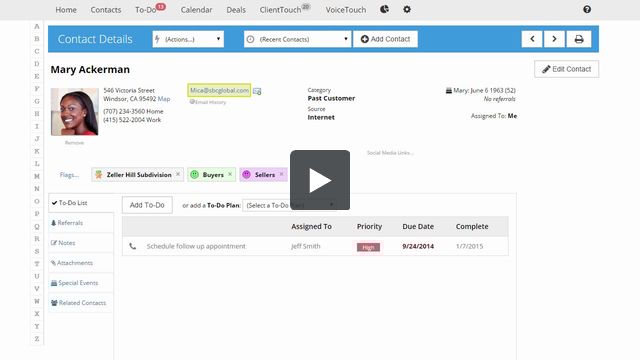
Task: Open the reports pie chart icon
Action: 384,9
